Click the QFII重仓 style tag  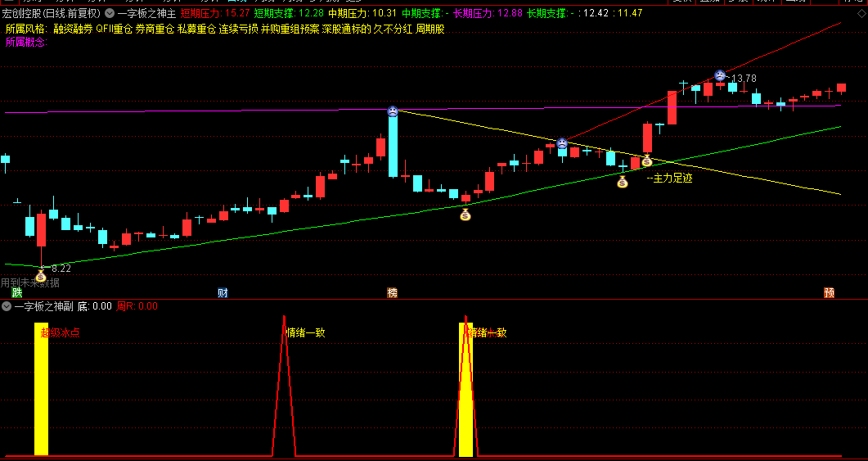click(x=114, y=29)
